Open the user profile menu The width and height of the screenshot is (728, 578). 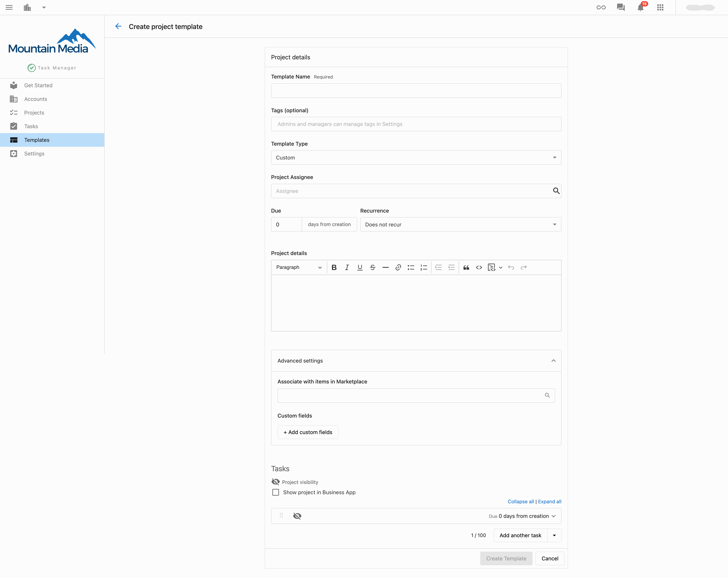pos(701,7)
